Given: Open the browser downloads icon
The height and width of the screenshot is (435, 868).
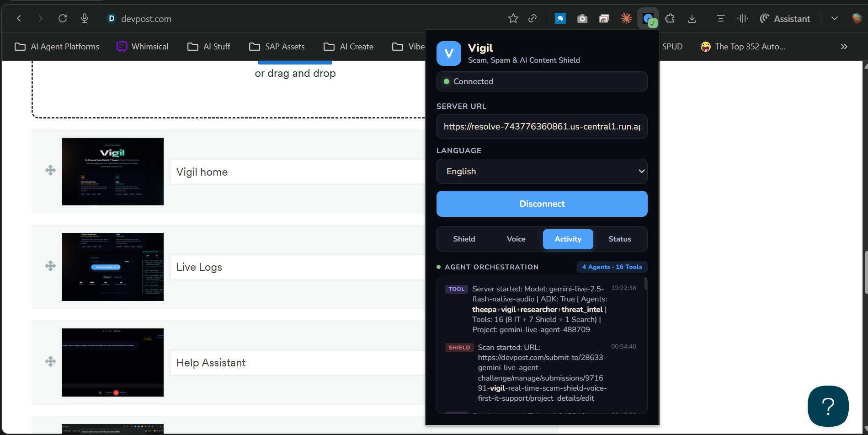Looking at the screenshot, I should (x=692, y=18).
